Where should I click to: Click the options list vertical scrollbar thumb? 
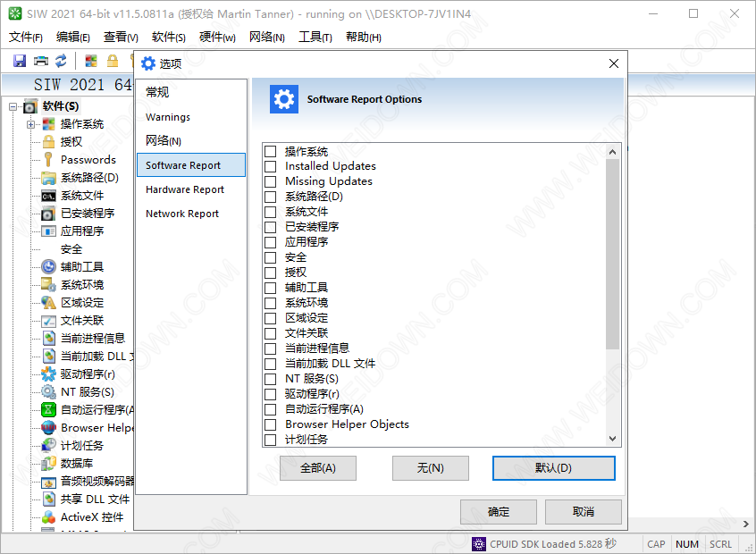pyautogui.click(x=612, y=254)
